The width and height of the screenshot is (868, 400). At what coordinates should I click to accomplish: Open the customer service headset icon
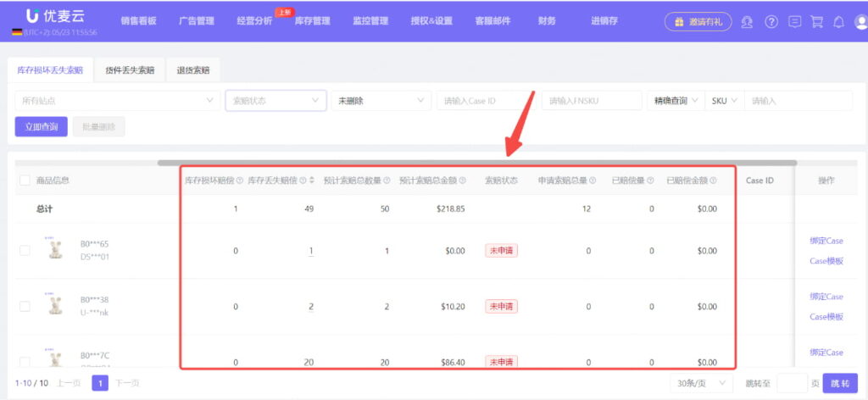pos(747,21)
